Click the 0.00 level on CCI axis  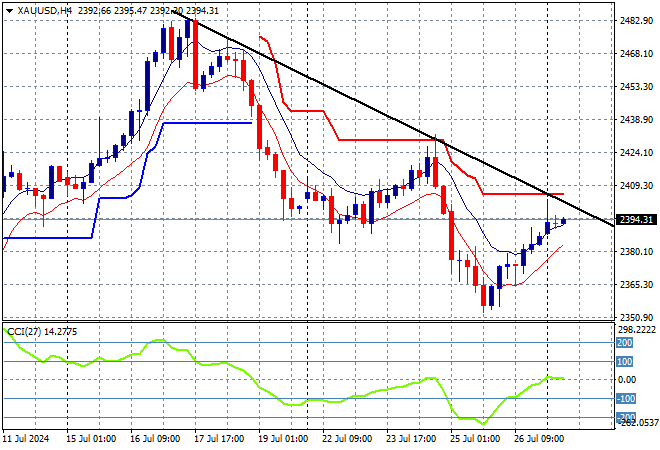point(626,380)
